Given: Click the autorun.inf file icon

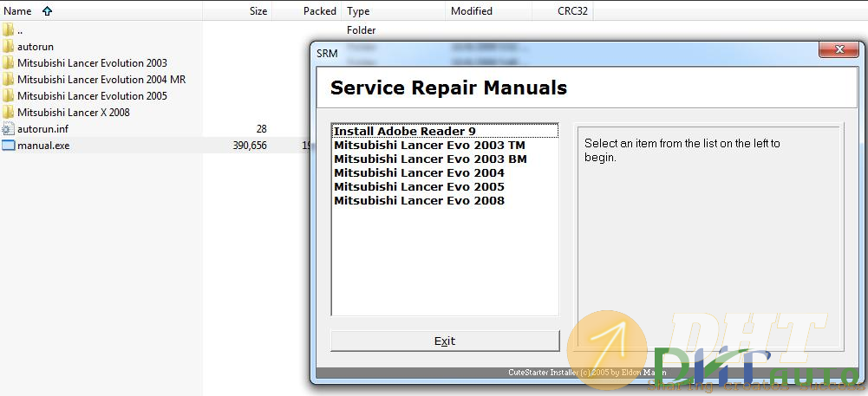Looking at the screenshot, I should (x=8, y=129).
